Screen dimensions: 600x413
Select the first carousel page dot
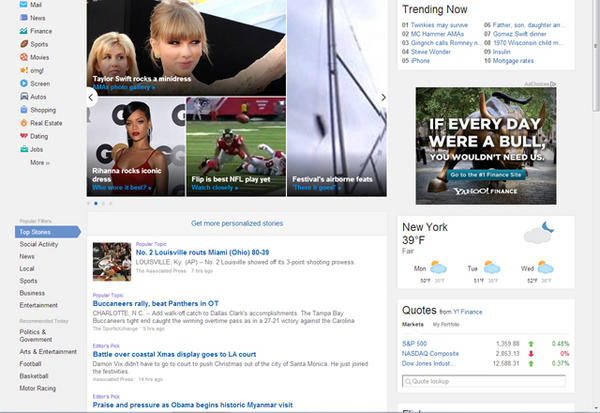point(88,204)
